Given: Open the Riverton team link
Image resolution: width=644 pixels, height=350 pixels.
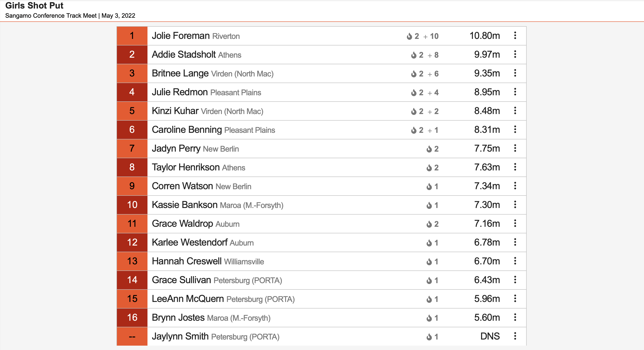Looking at the screenshot, I should pos(226,36).
